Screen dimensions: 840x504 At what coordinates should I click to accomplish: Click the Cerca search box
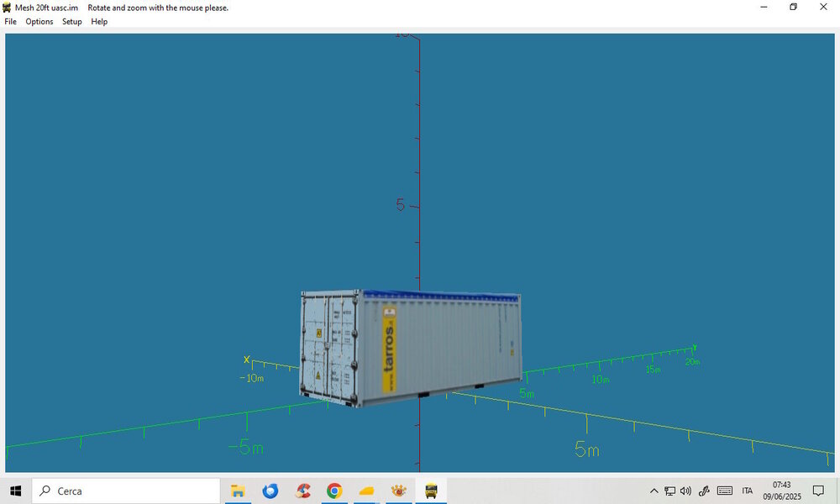126,491
